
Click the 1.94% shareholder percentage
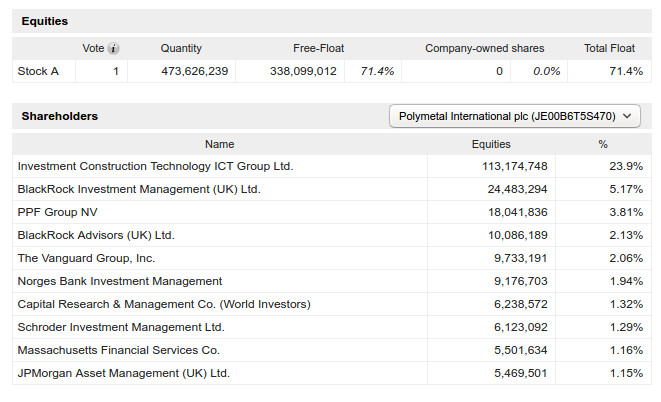626,281
